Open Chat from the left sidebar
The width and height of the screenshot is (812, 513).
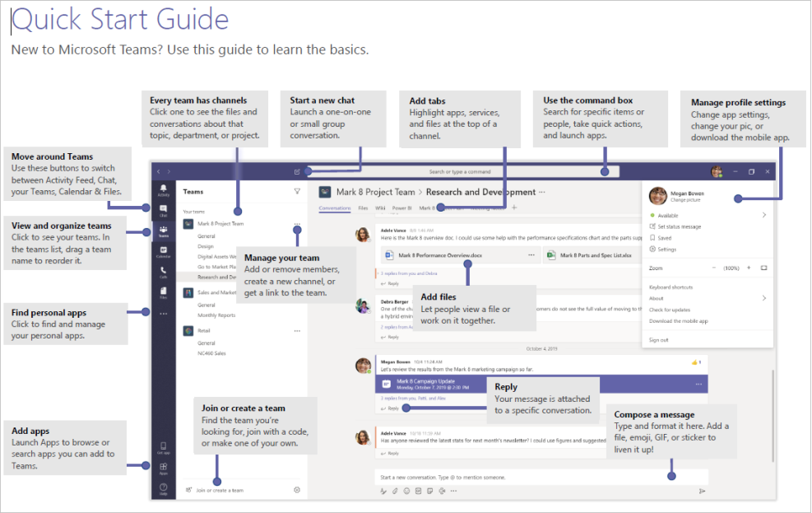coord(163,210)
